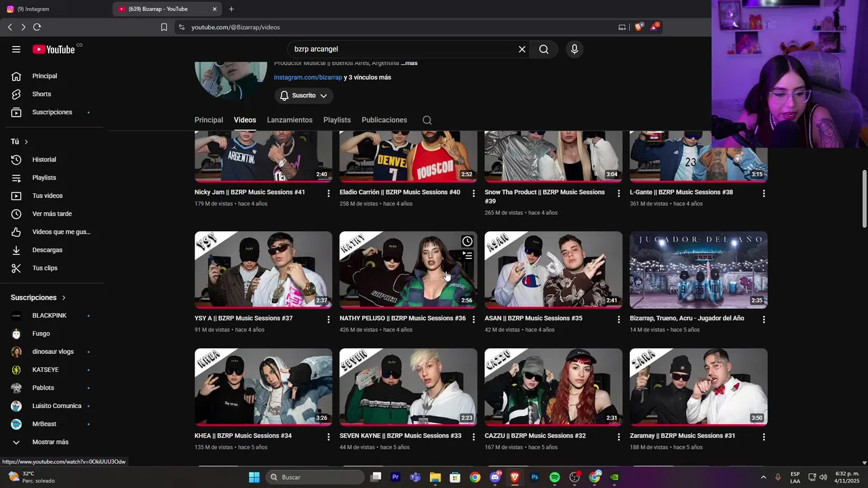Expand the Tú section chevron
Screen dimensions: 868x488
pos(26,142)
